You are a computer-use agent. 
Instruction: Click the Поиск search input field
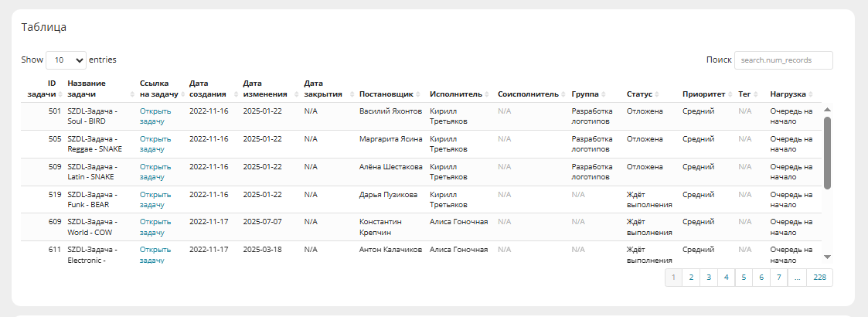coord(783,60)
